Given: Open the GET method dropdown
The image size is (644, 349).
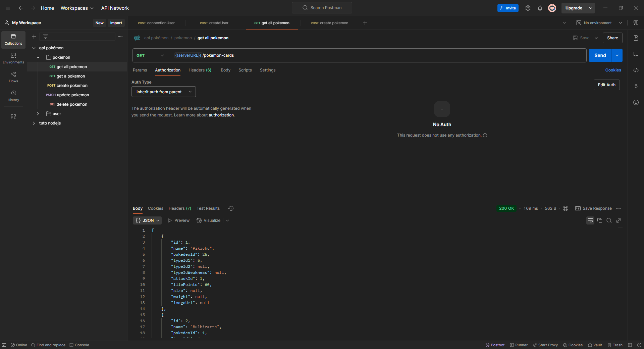Looking at the screenshot, I should point(150,55).
